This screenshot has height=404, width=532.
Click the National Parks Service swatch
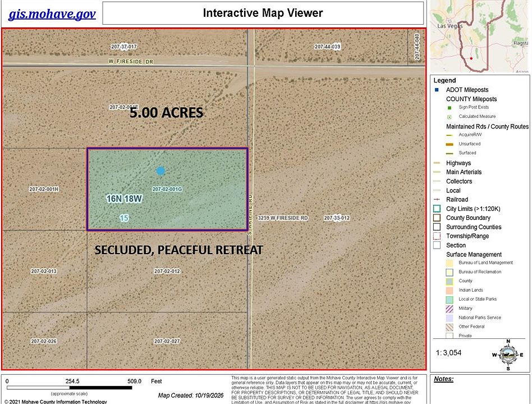click(x=450, y=318)
